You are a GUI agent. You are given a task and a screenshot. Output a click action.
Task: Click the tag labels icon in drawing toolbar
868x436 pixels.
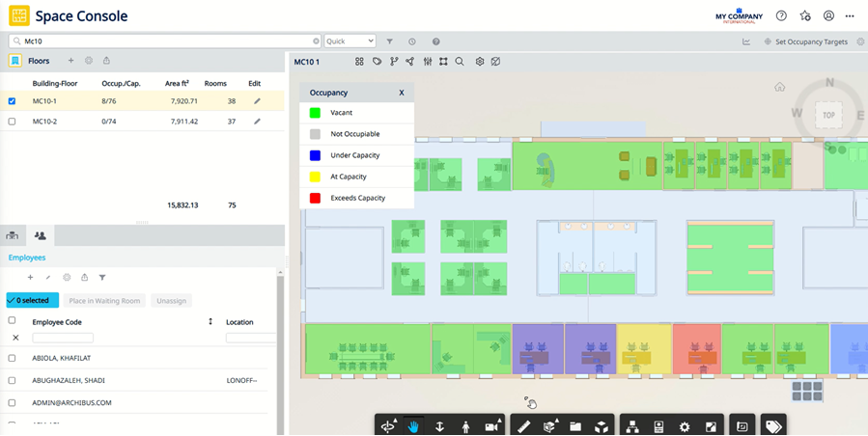click(x=377, y=62)
